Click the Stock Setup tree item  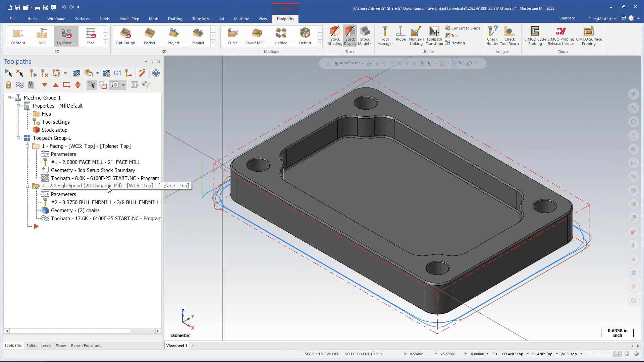[x=54, y=129]
